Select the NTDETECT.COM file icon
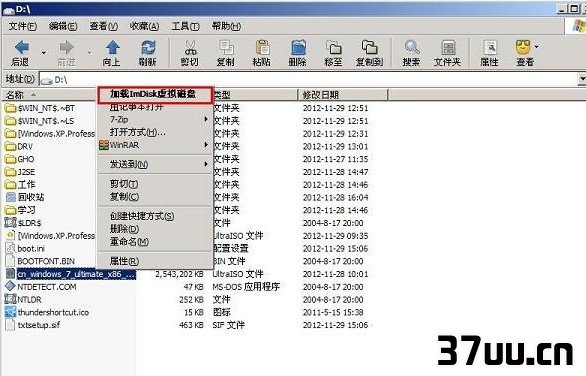 click(x=10, y=287)
